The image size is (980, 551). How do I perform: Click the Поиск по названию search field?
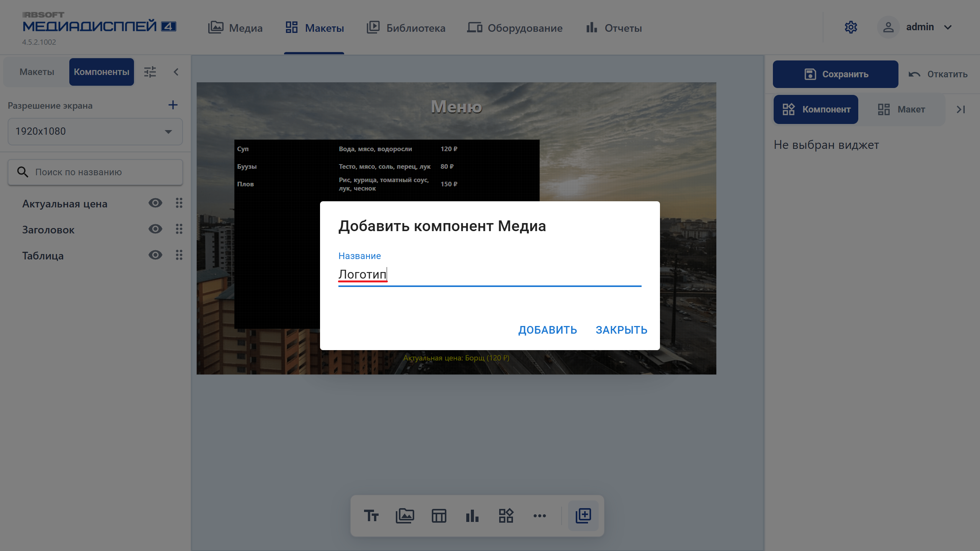pyautogui.click(x=95, y=172)
